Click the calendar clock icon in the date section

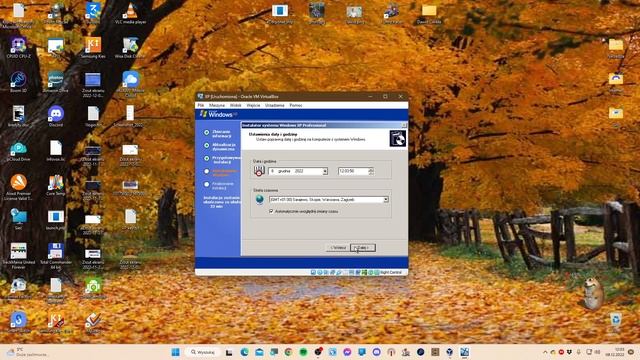click(259, 171)
